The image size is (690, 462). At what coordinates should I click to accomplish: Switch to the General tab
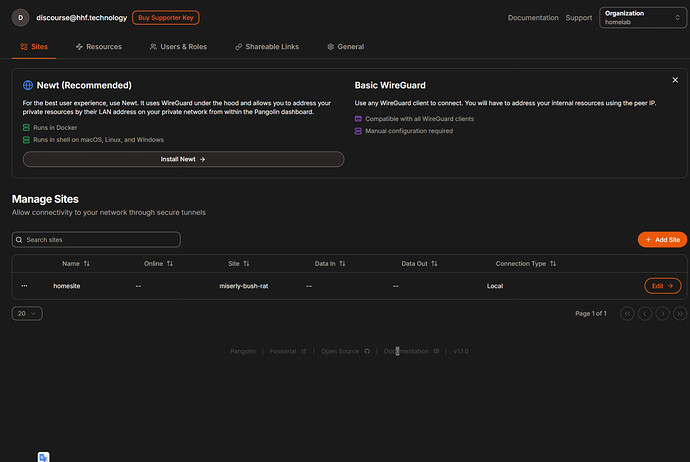[345, 47]
